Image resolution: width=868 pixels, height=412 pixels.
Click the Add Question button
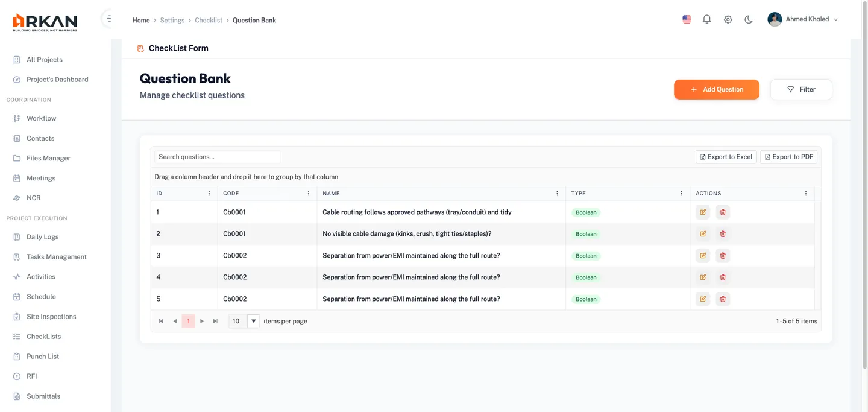click(x=716, y=89)
